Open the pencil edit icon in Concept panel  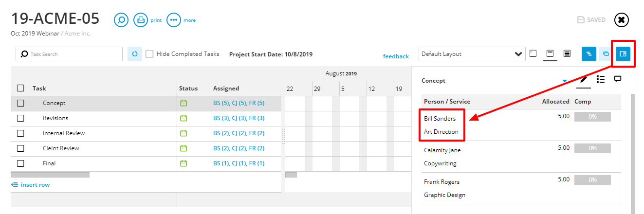pos(584,79)
